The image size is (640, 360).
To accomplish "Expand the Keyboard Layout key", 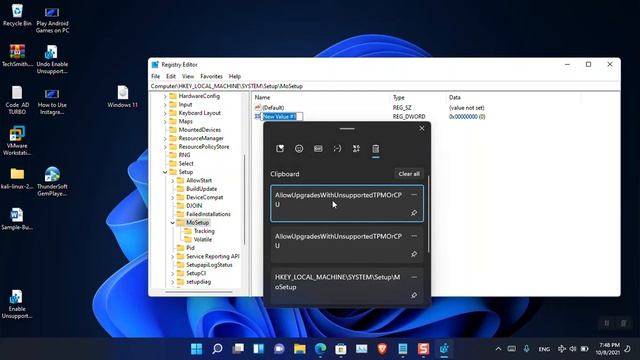I will coord(165,113).
